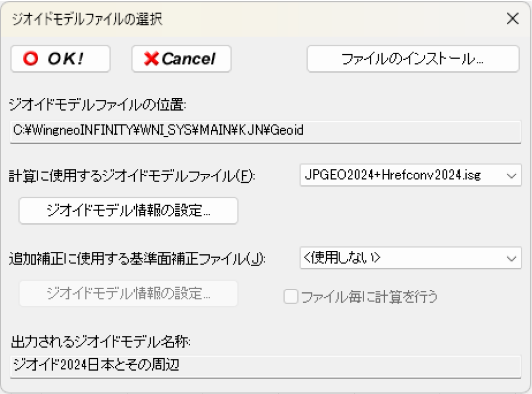Open the JPGEO2024+Hrefconv2024.isg dropdown arrow
This screenshot has width=532, height=394.
pyautogui.click(x=511, y=175)
